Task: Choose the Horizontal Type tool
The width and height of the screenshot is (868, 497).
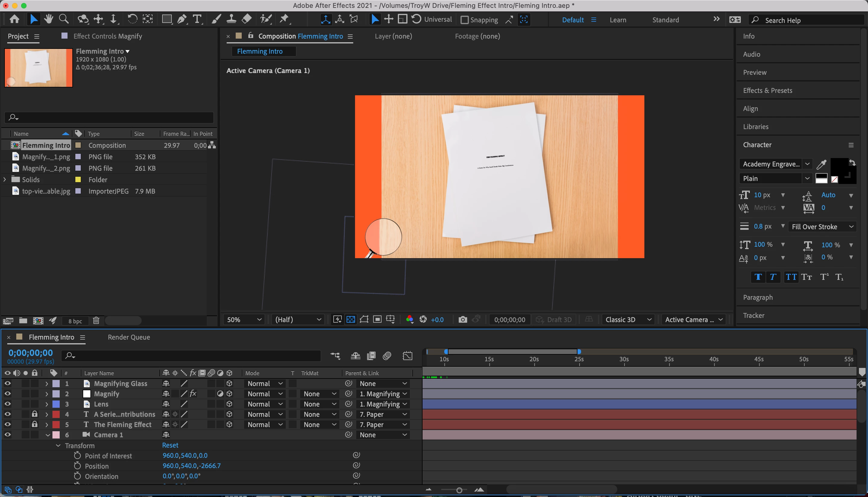Action: point(197,19)
